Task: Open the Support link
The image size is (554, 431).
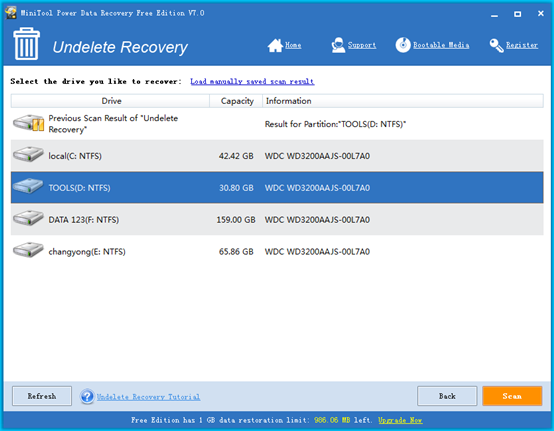Action: click(x=362, y=45)
